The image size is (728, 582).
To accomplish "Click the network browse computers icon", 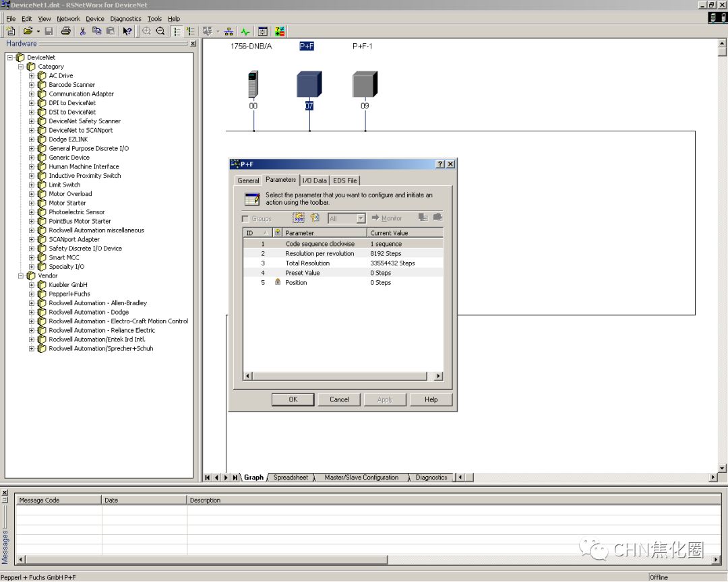I will (207, 31).
